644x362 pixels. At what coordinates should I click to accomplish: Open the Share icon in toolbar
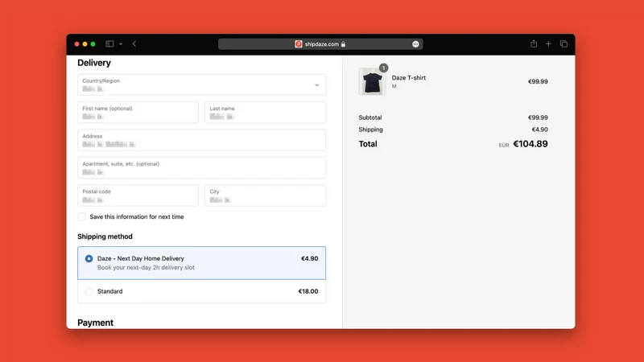(x=534, y=43)
